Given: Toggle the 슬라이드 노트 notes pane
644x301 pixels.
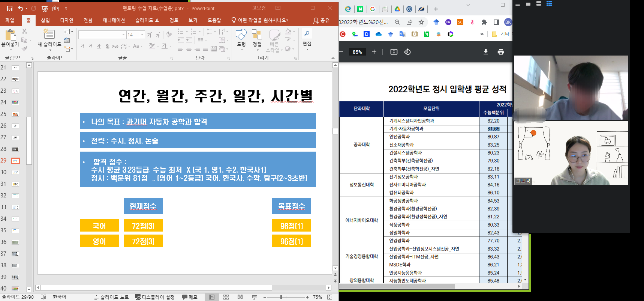Looking at the screenshot, I should click(111, 297).
